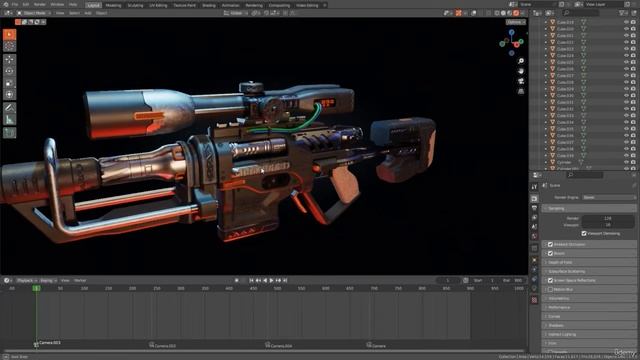
Task: Open the View Layer properties tab
Action: pyautogui.click(x=534, y=218)
